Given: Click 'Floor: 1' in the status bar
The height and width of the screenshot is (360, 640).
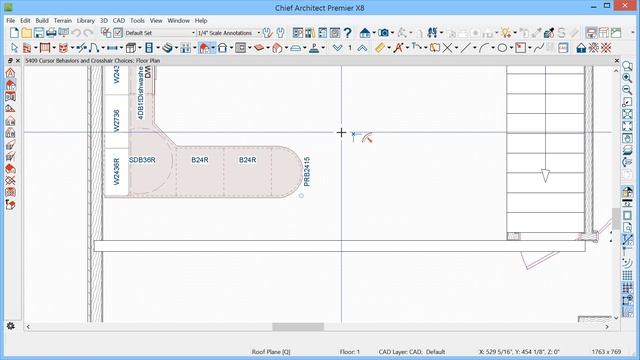Looking at the screenshot, I should coord(350,351).
